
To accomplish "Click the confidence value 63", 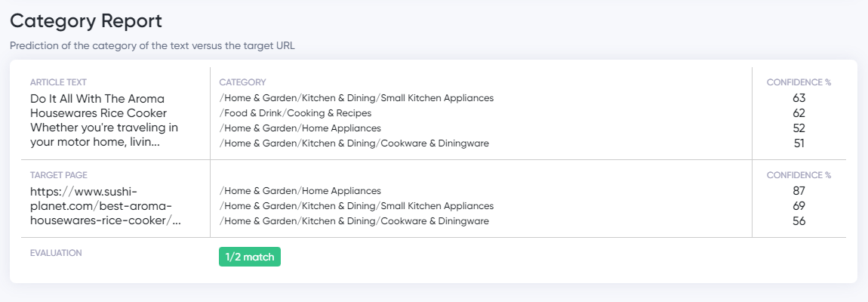I will (x=799, y=98).
